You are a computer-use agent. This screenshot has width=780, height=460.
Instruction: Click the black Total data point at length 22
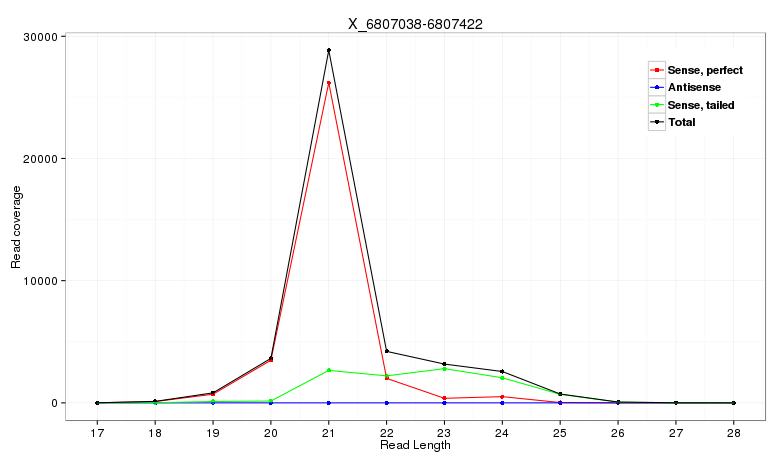(x=387, y=351)
